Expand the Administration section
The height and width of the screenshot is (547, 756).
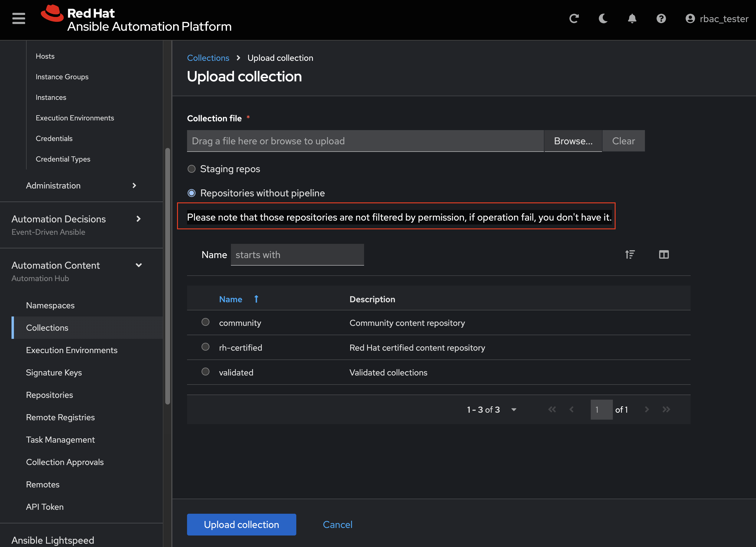click(x=134, y=185)
